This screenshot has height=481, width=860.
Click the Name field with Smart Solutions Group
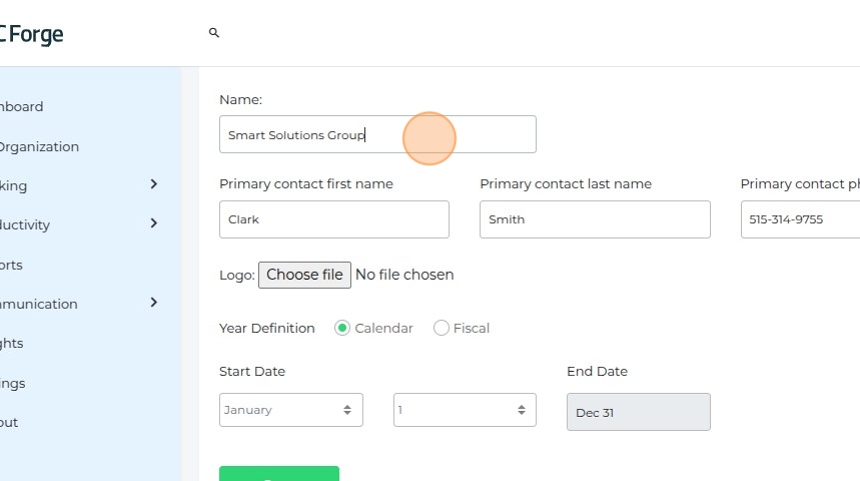click(377, 135)
